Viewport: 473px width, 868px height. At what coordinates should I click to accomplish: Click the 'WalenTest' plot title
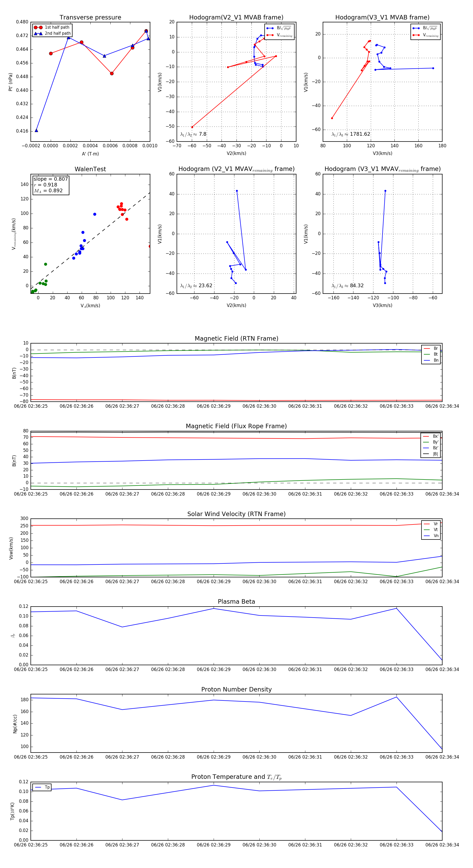[x=90, y=169]
